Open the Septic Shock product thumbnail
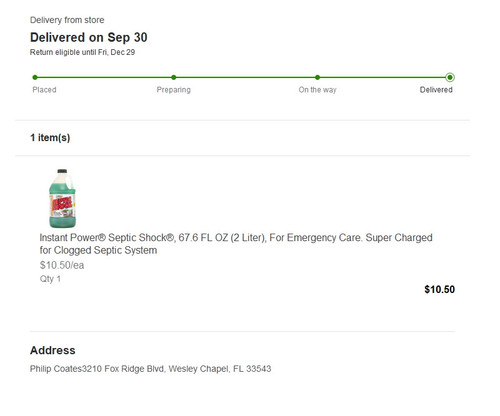This screenshot has width=500, height=416. (x=62, y=198)
